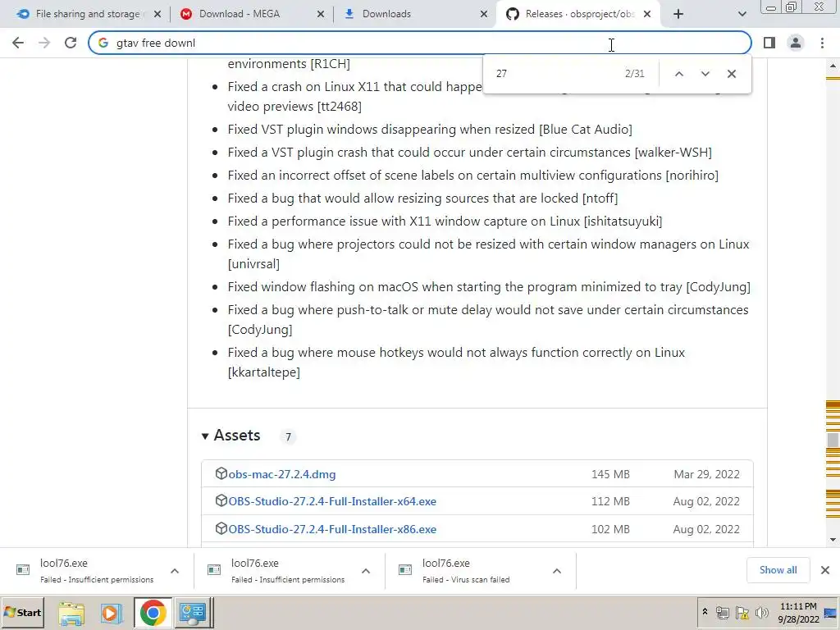This screenshot has height=630, width=840.
Task: Click line mentioning [Blue Cat Audio]
Action: (430, 130)
